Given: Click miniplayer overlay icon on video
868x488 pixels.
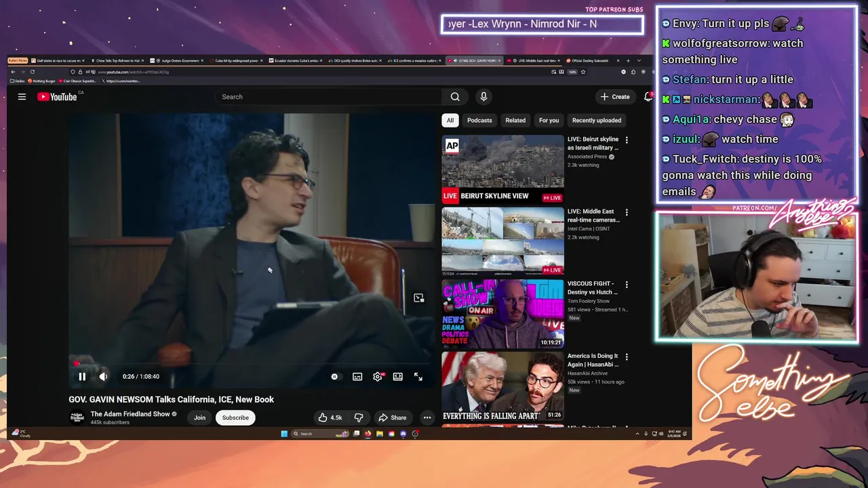Looking at the screenshot, I should 418,298.
